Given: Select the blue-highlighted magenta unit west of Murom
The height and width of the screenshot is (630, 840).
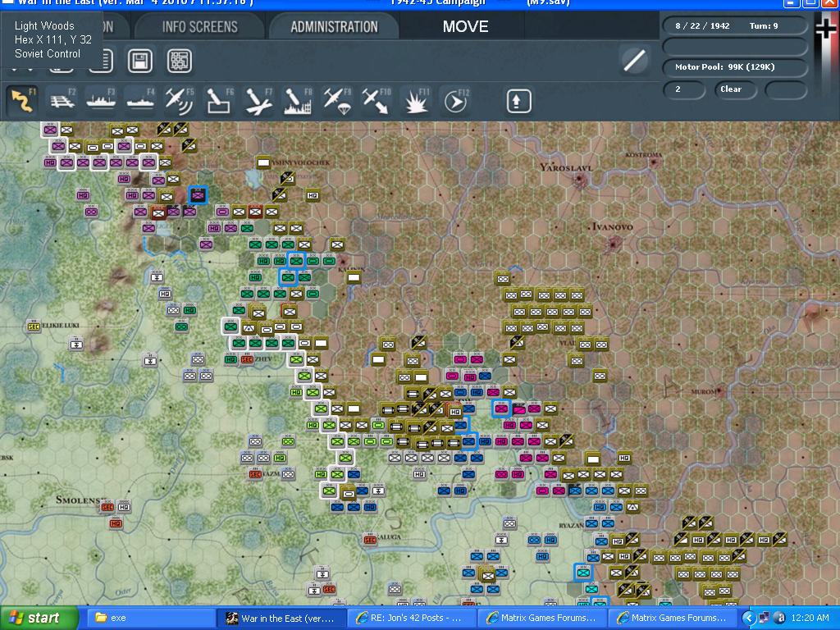Looking at the screenshot, I should click(x=501, y=409).
